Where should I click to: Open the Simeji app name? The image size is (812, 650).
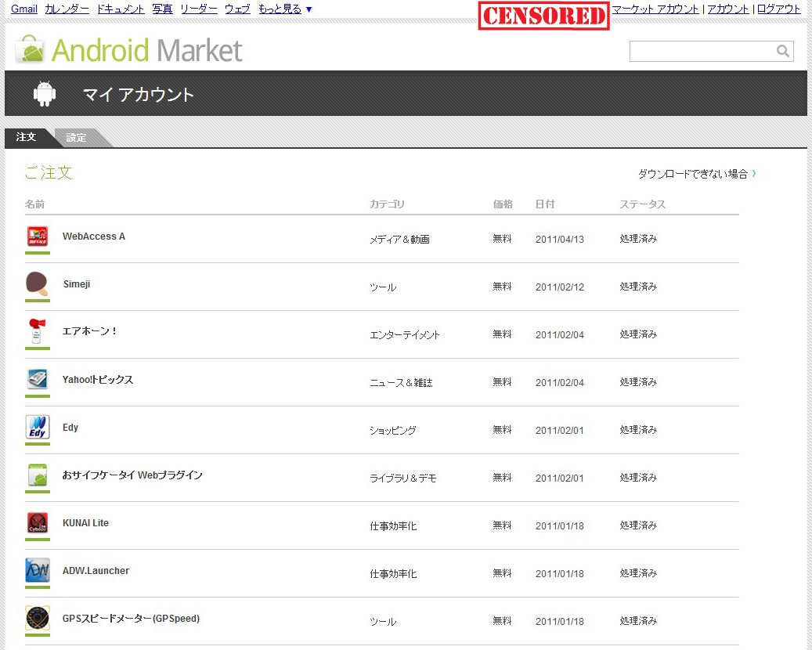77,283
